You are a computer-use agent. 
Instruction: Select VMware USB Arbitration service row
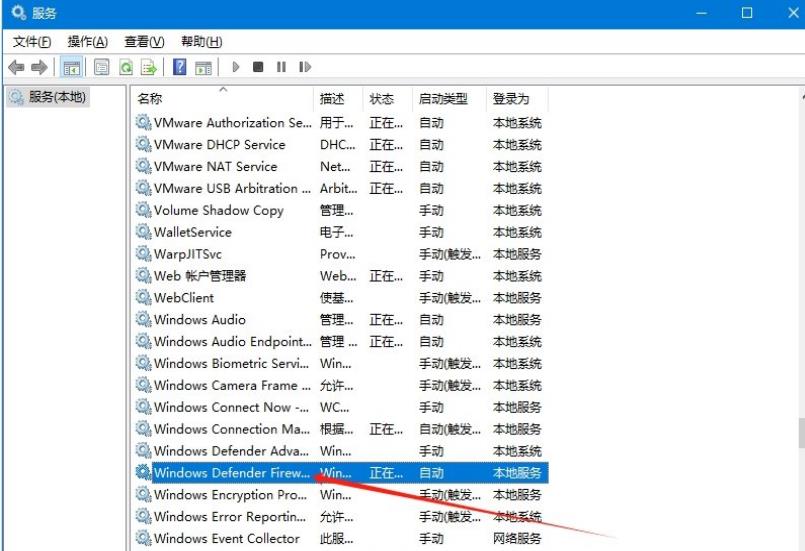(341, 188)
